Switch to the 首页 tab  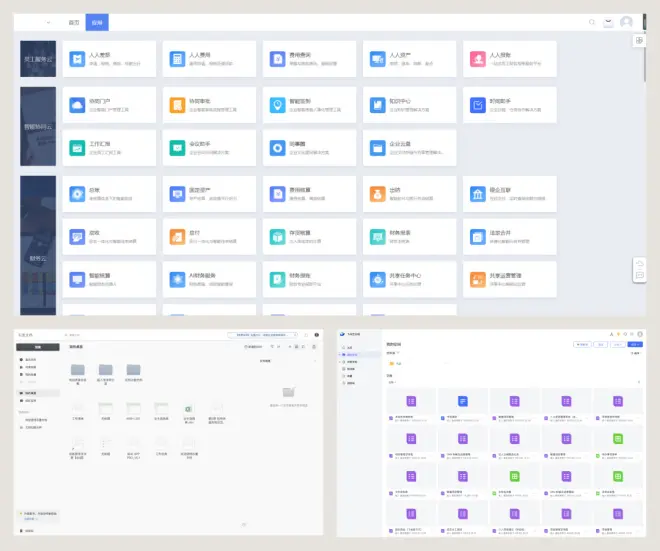coord(73,22)
